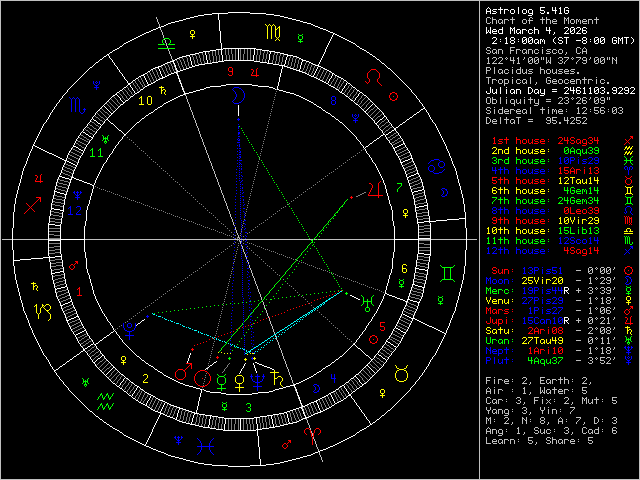Select the 'Fire: 2, Earth: 2,' line
The image size is (640, 480).
click(539, 381)
